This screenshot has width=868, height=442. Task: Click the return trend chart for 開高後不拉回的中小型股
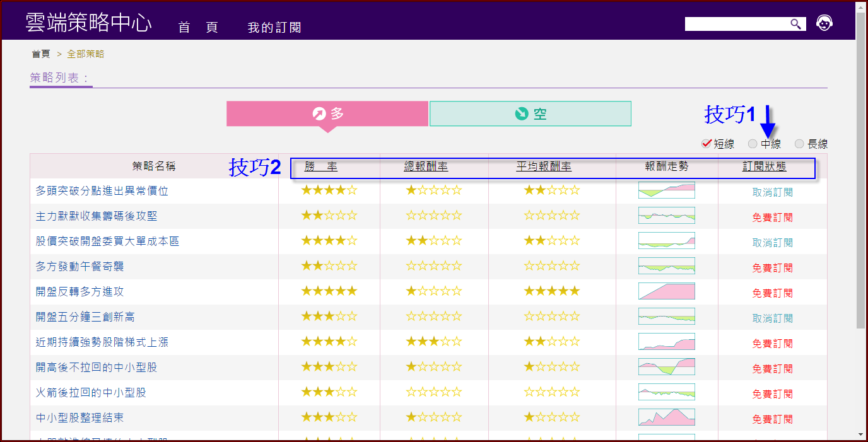coord(666,367)
